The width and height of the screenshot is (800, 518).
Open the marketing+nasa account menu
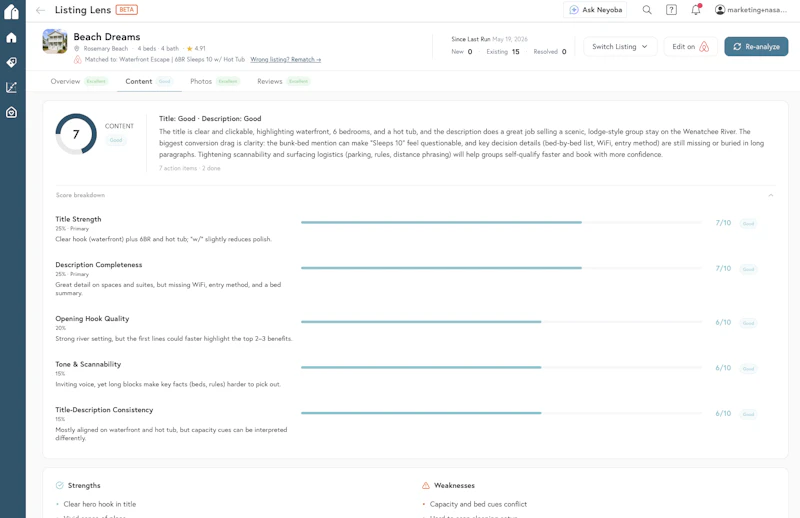coord(751,10)
